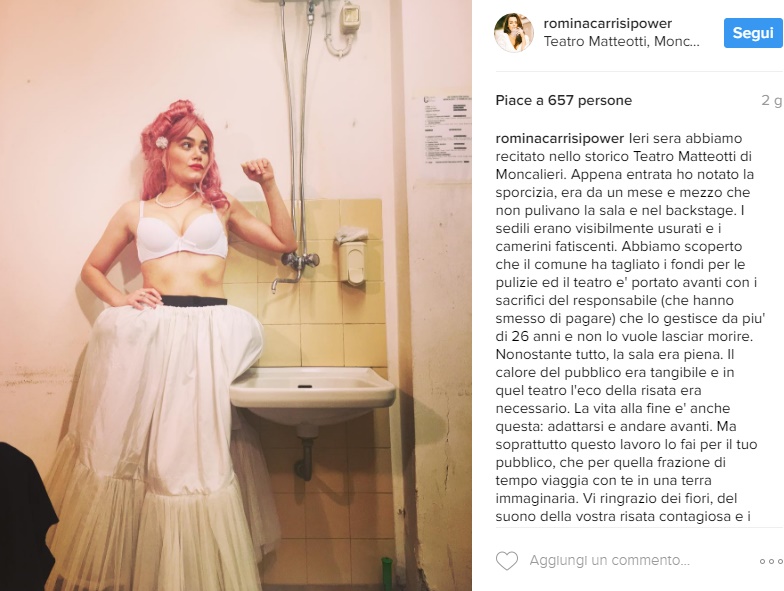
Task: Like the post with the heart icon
Action: pos(506,560)
